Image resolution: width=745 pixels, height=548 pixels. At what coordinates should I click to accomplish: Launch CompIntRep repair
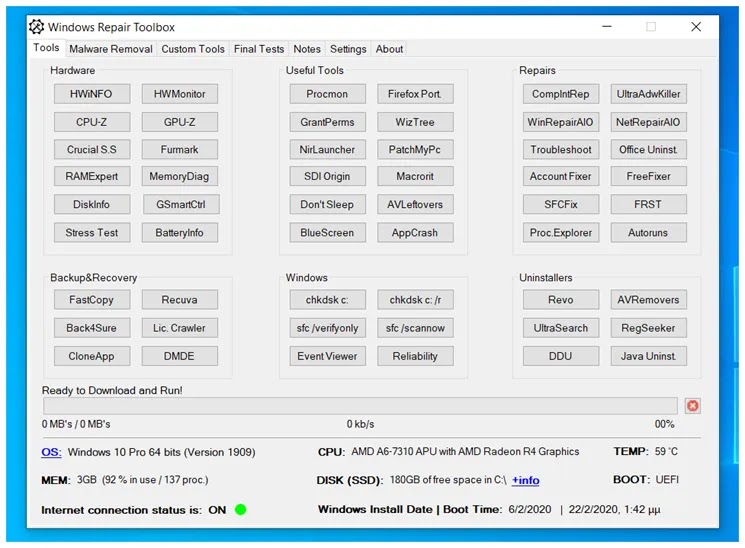coord(561,94)
